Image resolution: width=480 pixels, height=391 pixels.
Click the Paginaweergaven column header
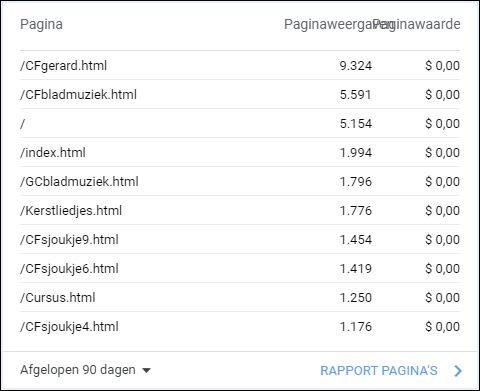pyautogui.click(x=328, y=24)
